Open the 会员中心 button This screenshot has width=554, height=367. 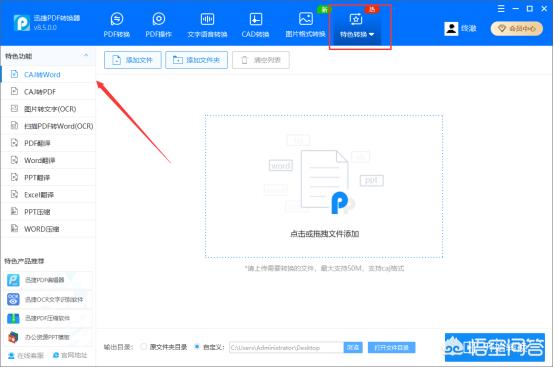tap(517, 29)
